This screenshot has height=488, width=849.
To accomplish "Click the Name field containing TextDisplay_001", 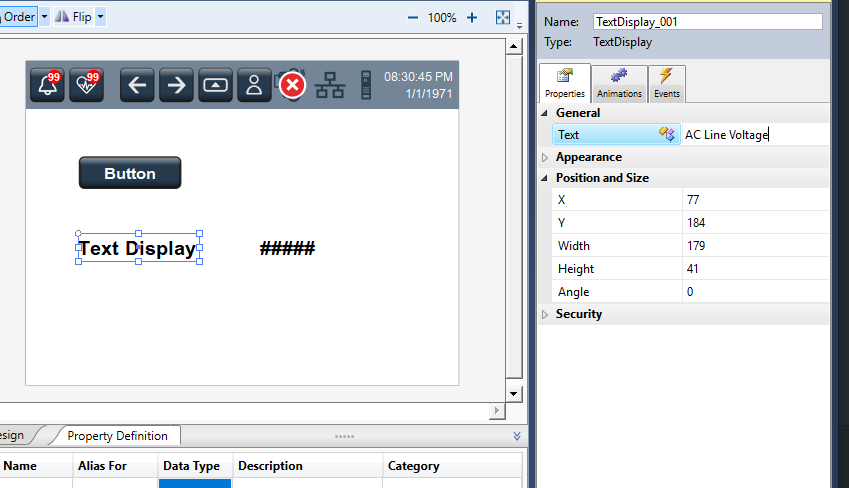I will [708, 22].
